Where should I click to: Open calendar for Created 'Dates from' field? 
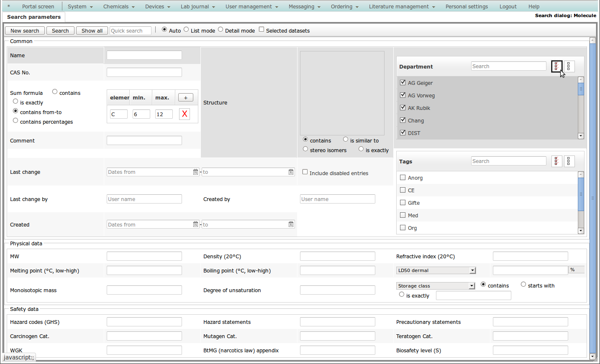pos(195,224)
